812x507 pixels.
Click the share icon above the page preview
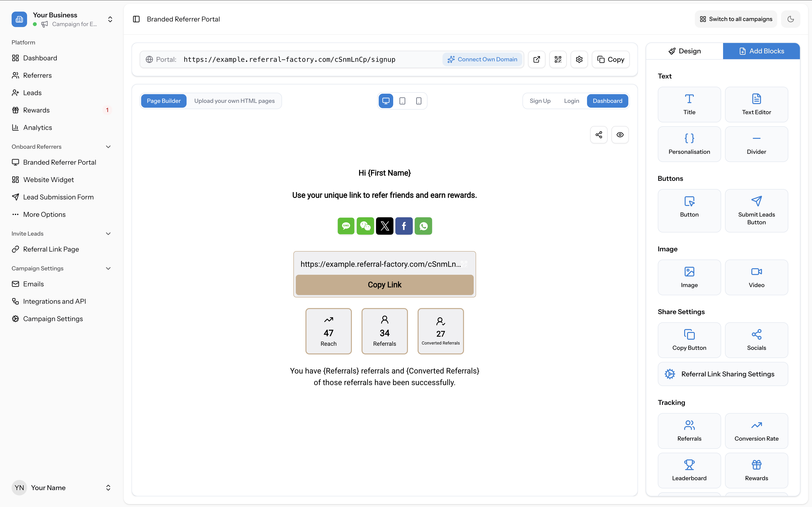click(x=599, y=134)
